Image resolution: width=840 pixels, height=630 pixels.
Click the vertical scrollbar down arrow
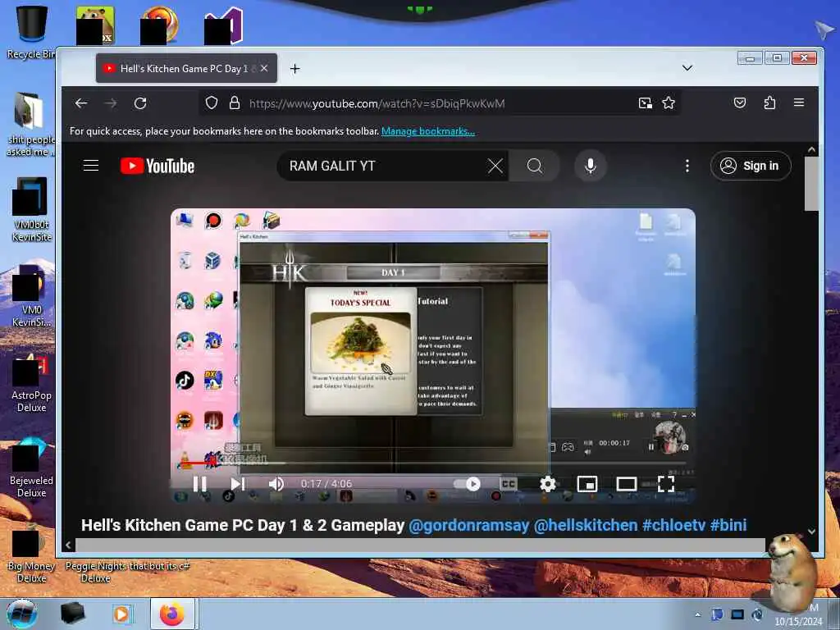tap(811, 532)
